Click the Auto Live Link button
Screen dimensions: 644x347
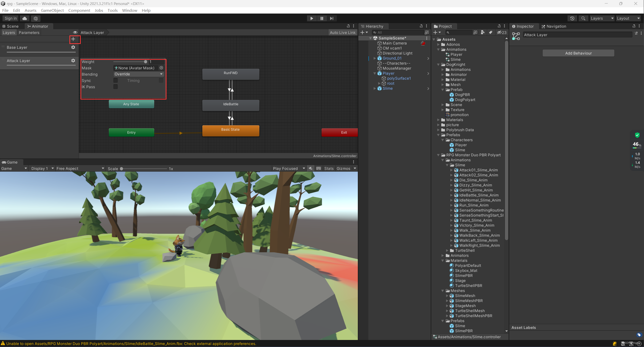click(x=342, y=32)
